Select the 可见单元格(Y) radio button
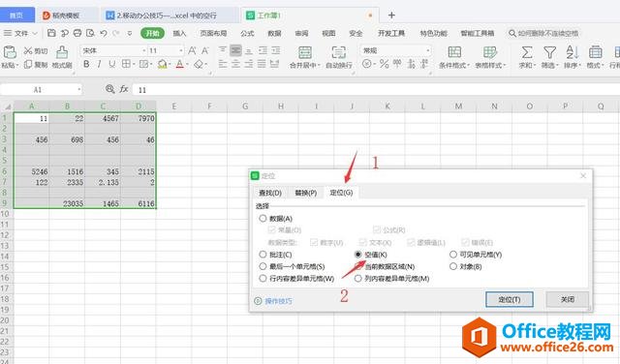This screenshot has height=364, width=620. (453, 255)
